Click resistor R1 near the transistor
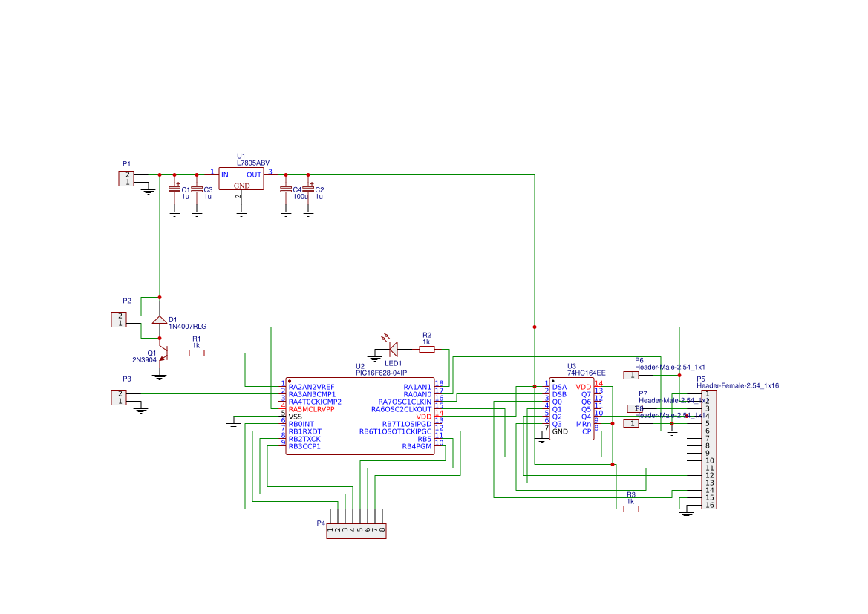 tap(197, 353)
